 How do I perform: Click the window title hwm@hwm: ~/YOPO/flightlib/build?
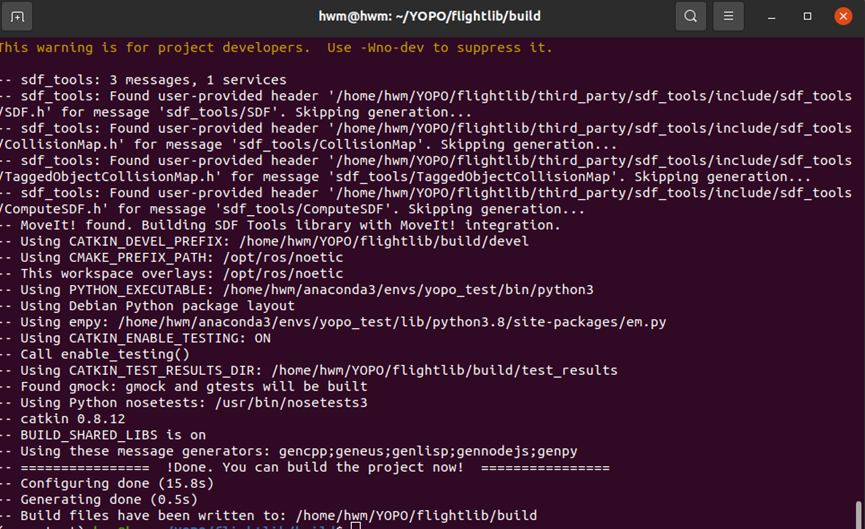click(430, 16)
